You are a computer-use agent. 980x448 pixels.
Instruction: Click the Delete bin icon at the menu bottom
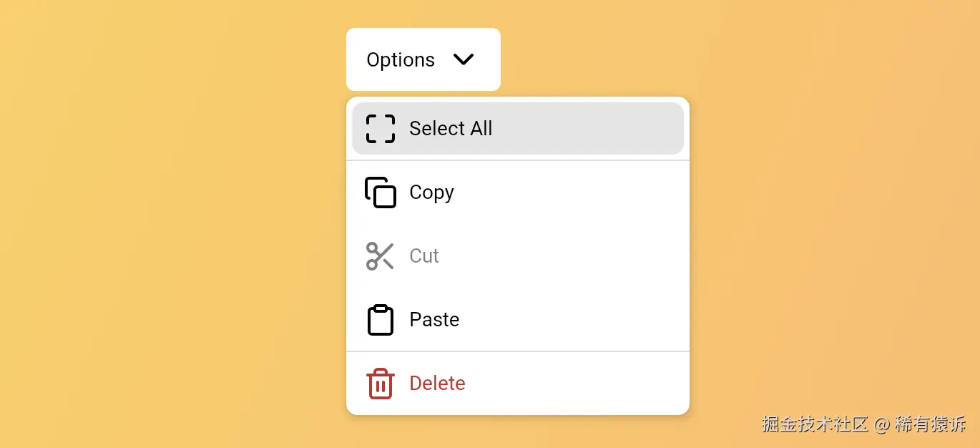[x=380, y=384]
